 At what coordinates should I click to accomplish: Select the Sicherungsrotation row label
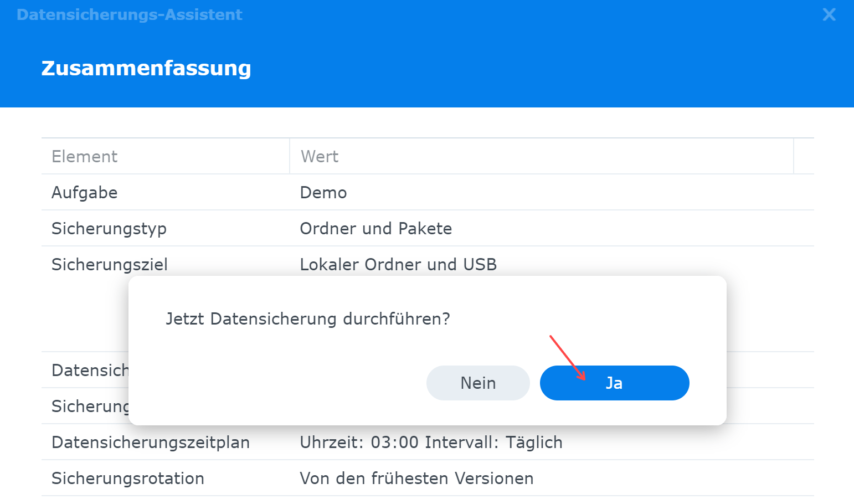[128, 479]
